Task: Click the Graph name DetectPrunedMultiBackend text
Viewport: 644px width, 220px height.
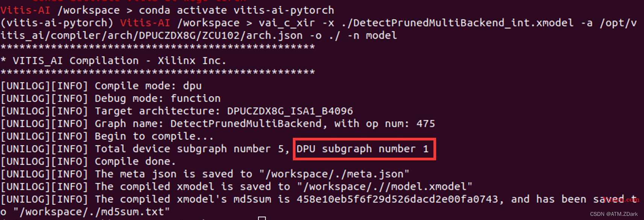Action: [x=208, y=124]
